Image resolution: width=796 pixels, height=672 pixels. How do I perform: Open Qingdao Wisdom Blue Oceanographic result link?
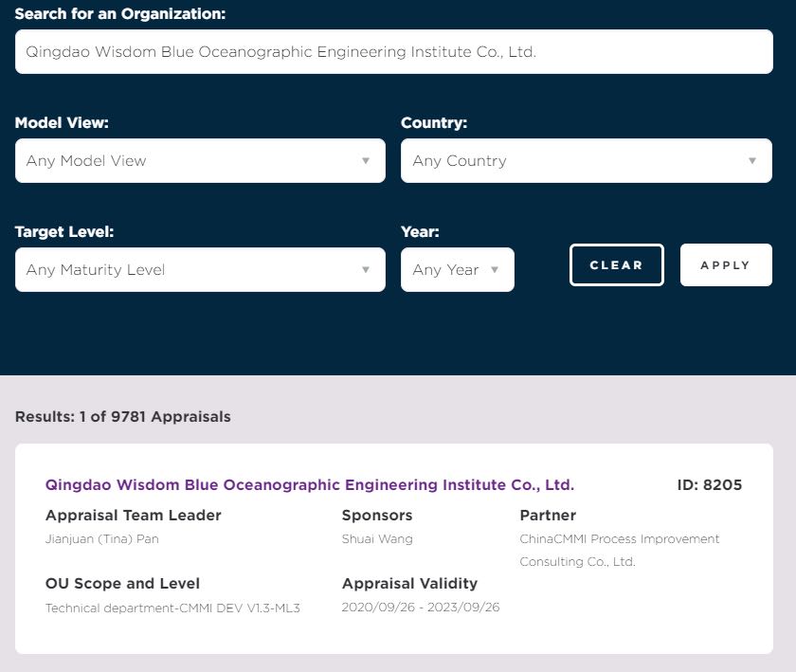click(310, 484)
